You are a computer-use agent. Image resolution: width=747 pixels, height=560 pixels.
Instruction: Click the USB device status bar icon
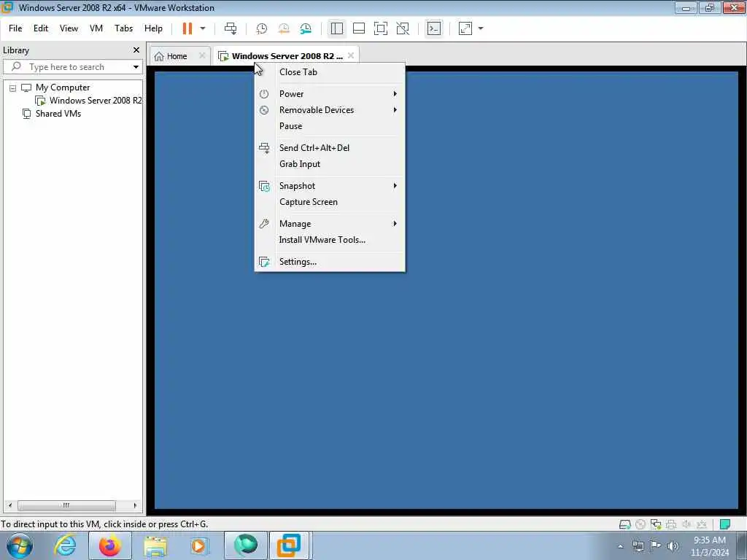click(702, 525)
